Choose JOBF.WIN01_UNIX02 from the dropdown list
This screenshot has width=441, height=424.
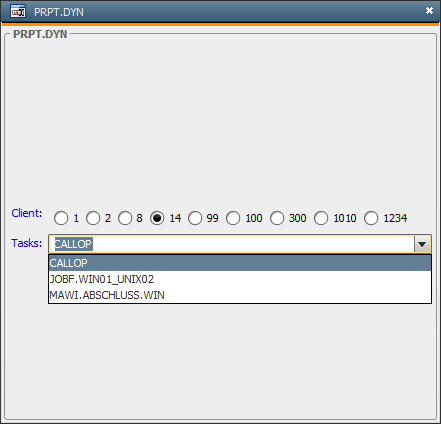pos(240,279)
